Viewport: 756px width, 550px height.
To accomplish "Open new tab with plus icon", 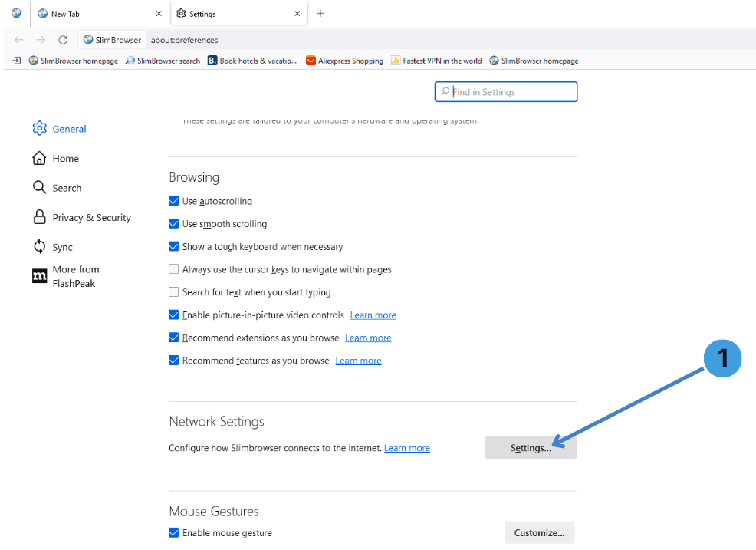I will point(320,14).
